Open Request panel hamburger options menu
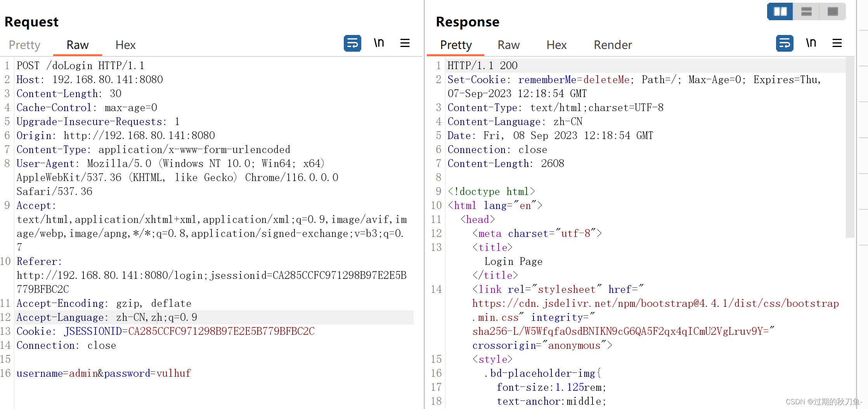This screenshot has height=409, width=868. [x=405, y=43]
